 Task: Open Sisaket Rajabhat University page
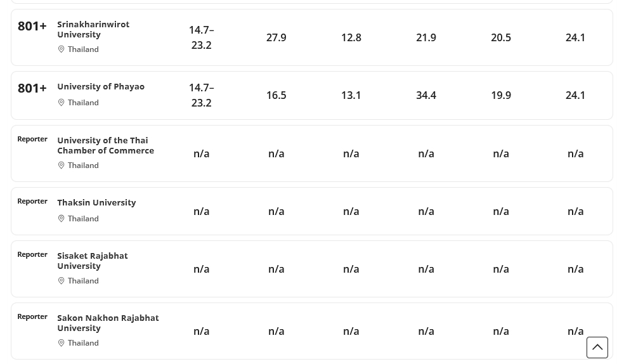pyautogui.click(x=92, y=261)
